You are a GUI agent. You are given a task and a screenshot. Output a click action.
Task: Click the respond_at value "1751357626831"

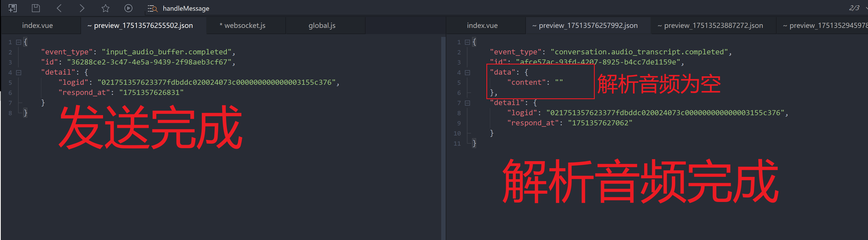(151, 92)
